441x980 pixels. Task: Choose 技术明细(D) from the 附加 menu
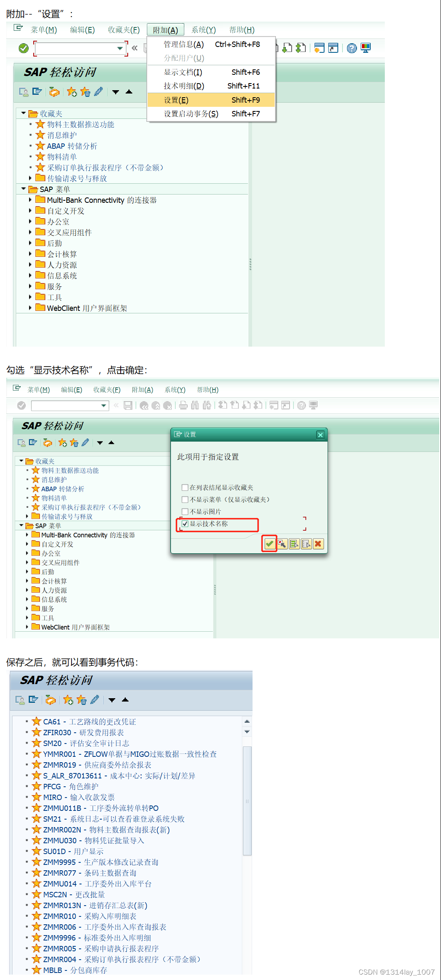pyautogui.click(x=211, y=86)
